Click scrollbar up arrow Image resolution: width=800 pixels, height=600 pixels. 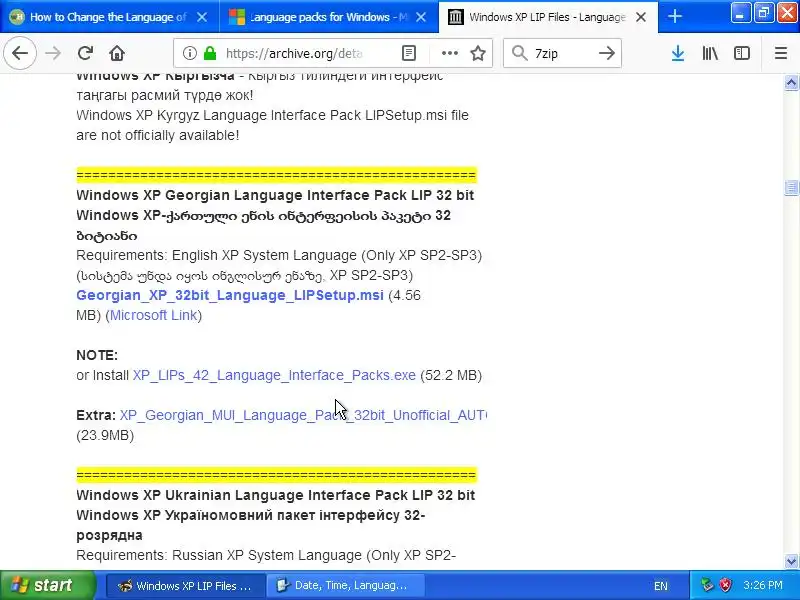pyautogui.click(x=791, y=82)
